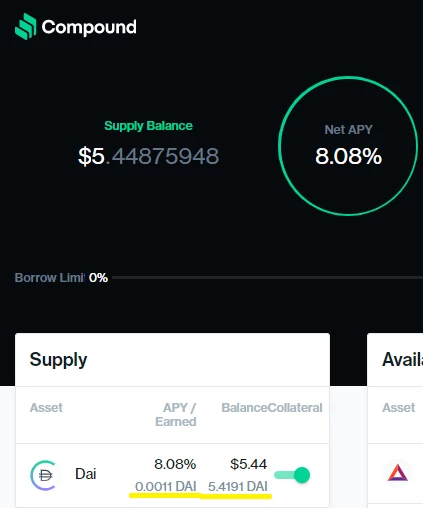The width and height of the screenshot is (423, 508).
Task: Click the $5.44875948 supply balance amount
Action: tap(148, 156)
